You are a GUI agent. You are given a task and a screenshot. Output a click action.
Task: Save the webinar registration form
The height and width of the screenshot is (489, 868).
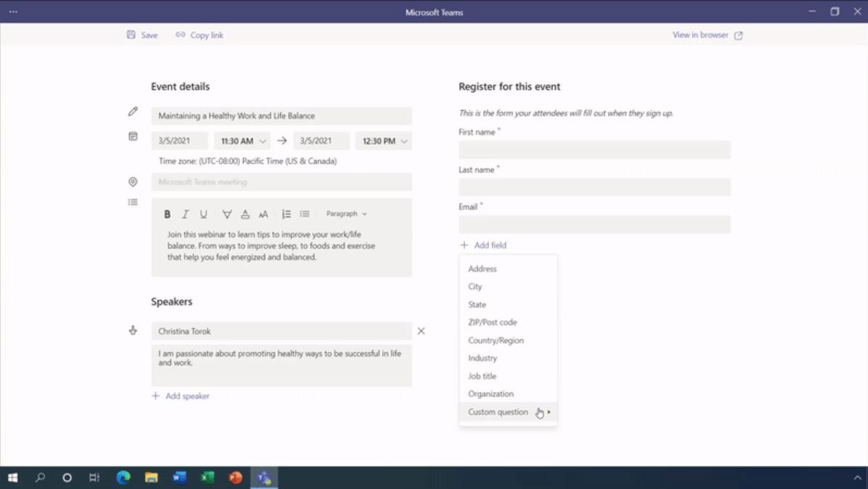click(x=141, y=35)
